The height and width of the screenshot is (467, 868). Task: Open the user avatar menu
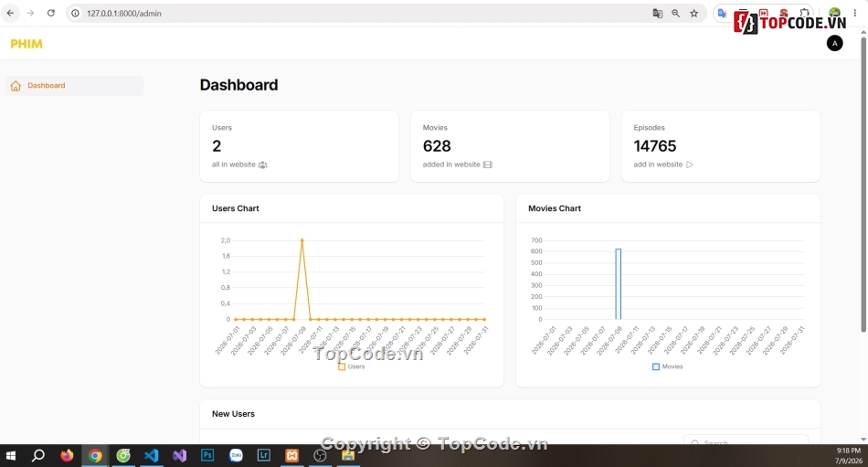[834, 43]
